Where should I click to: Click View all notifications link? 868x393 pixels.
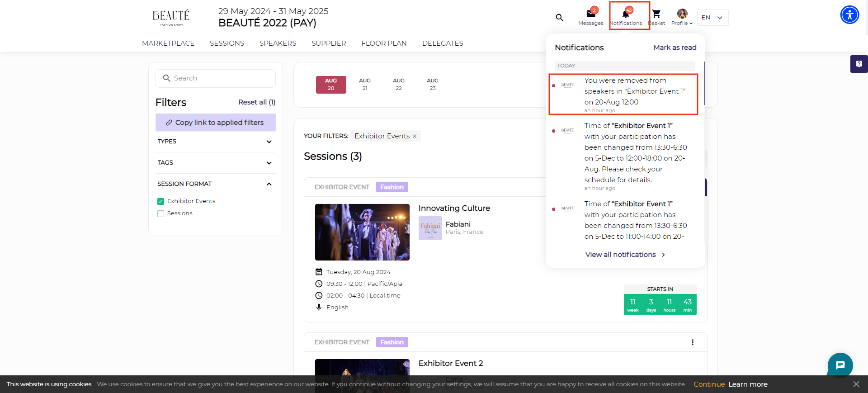(625, 255)
